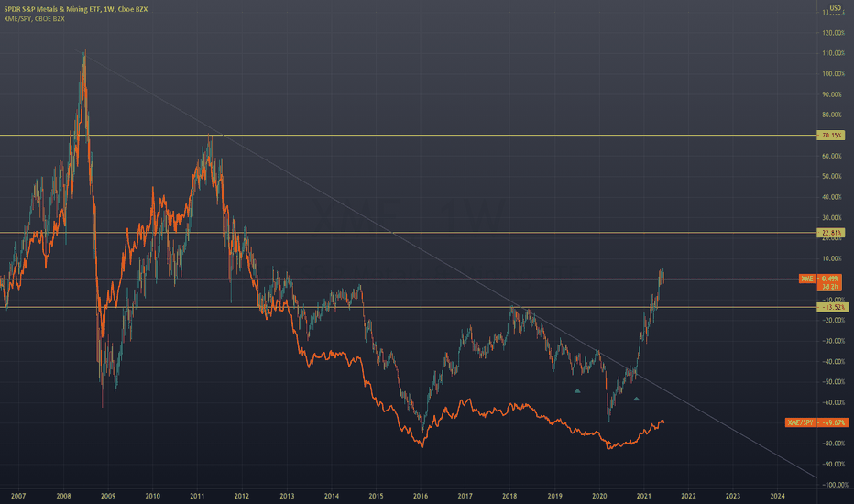854x504 pixels.
Task: Click the 2021 year label on time axis
Action: pyautogui.click(x=644, y=496)
